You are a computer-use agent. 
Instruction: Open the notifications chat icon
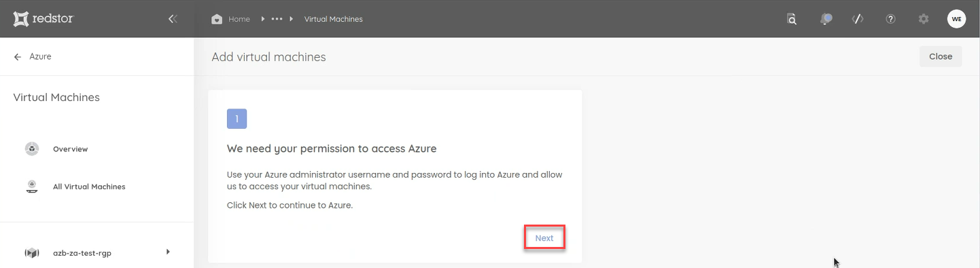826,19
